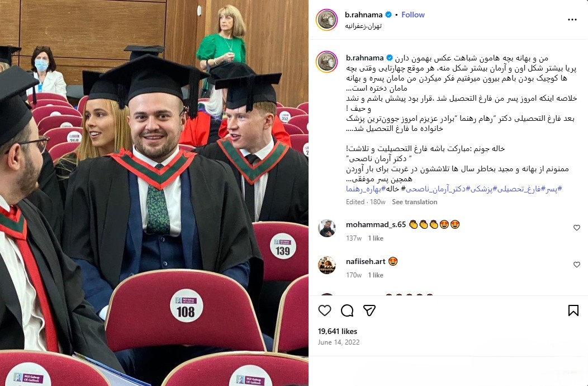Open nafiiseh.art's profile avatar
The image size is (588, 386).
tap(327, 265)
